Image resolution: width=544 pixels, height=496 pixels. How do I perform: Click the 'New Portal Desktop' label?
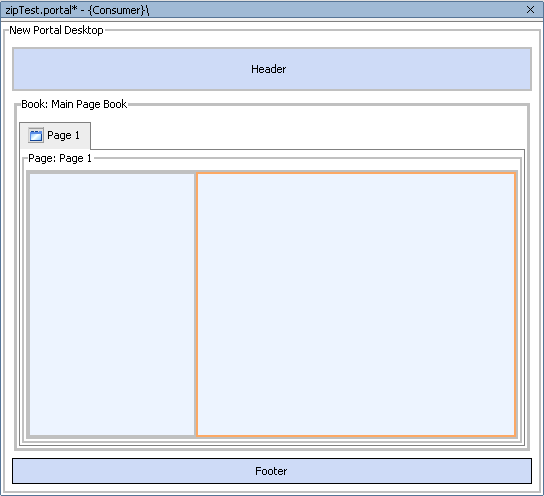tap(56, 30)
